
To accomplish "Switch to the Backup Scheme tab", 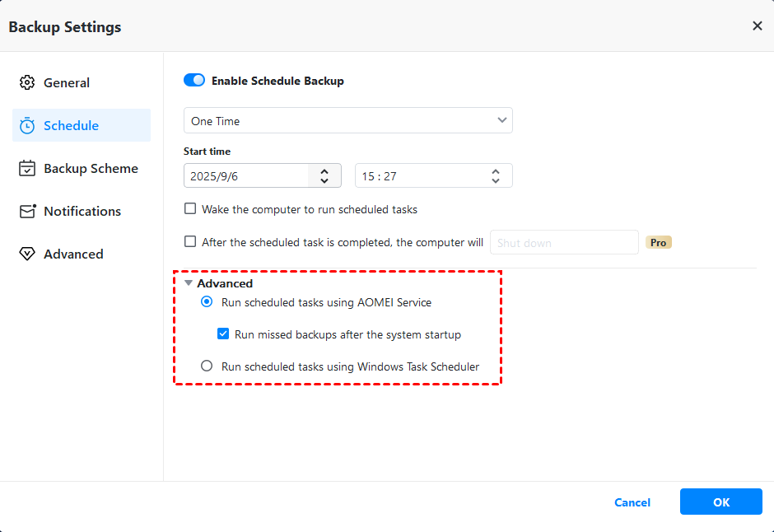I will [91, 168].
